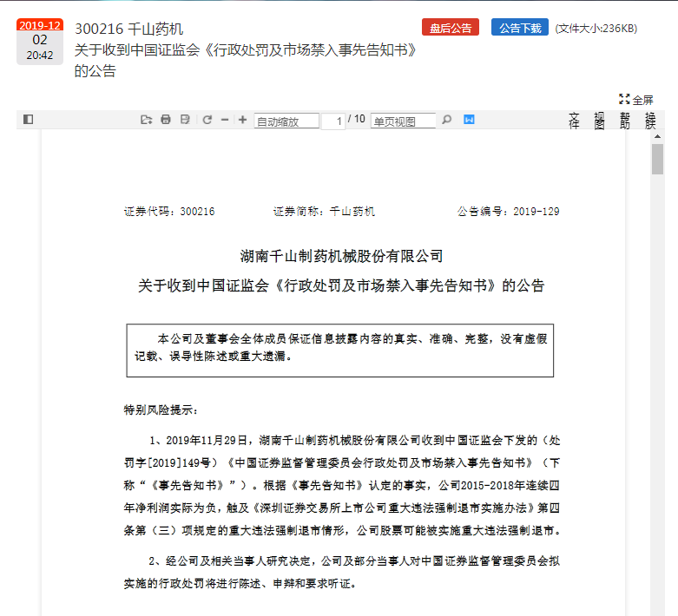Click the blue Word export icon
Viewport: 678px width, 616px height.
click(x=469, y=120)
